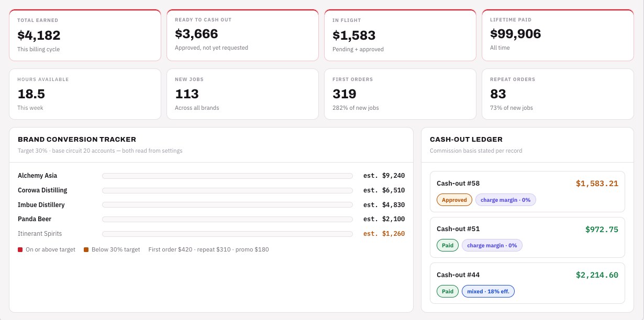The height and width of the screenshot is (320, 644).
Task: Open the Cash-out #58 record
Action: point(527,191)
